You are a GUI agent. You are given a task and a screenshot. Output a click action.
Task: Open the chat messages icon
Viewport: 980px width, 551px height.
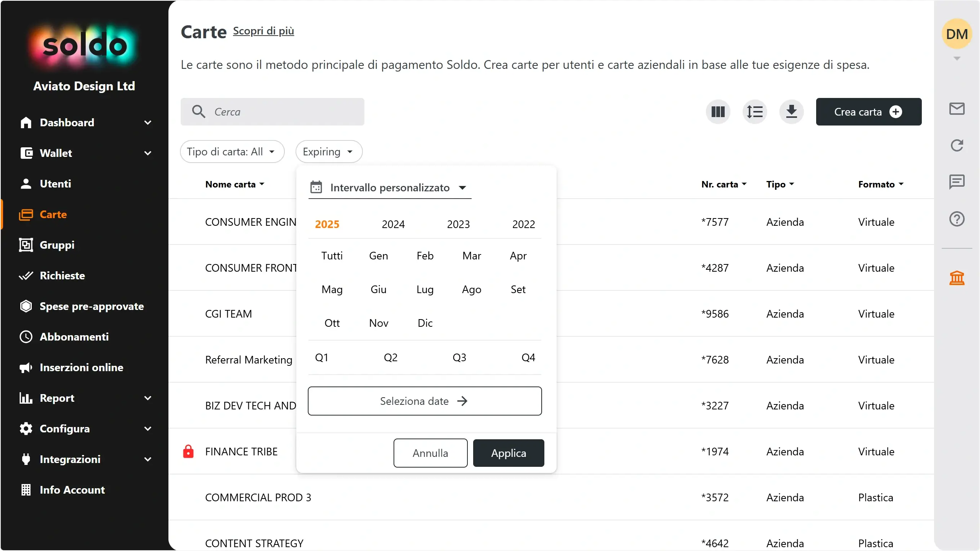click(x=957, y=182)
